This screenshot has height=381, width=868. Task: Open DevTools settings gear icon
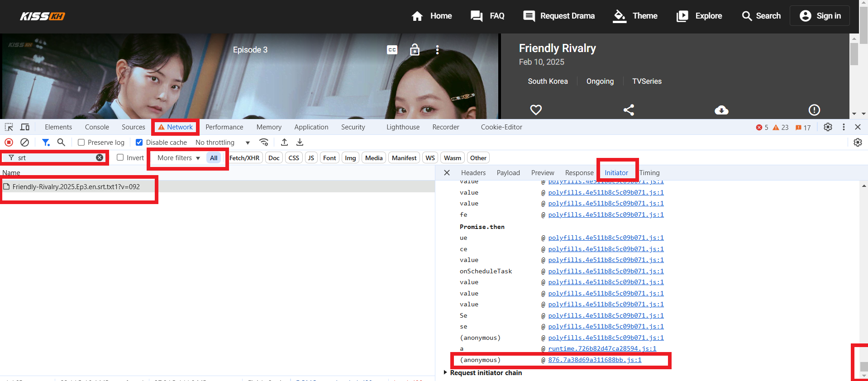click(828, 127)
